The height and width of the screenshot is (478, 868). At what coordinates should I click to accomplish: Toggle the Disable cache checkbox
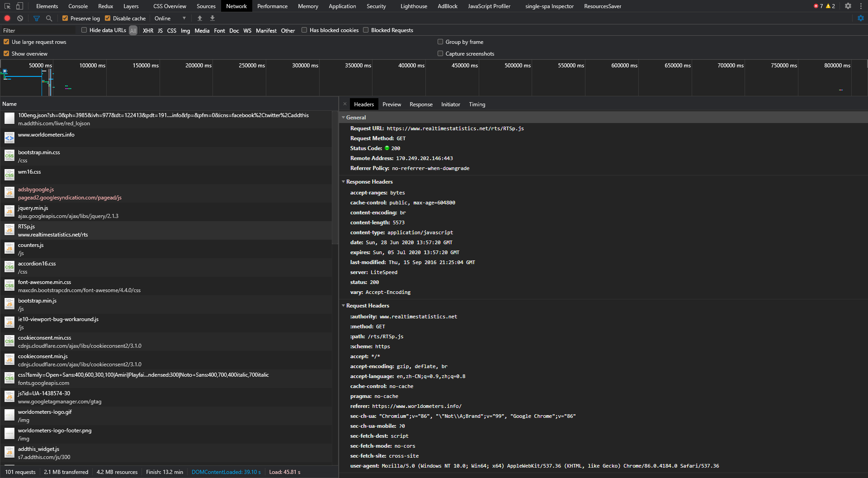[x=108, y=19]
